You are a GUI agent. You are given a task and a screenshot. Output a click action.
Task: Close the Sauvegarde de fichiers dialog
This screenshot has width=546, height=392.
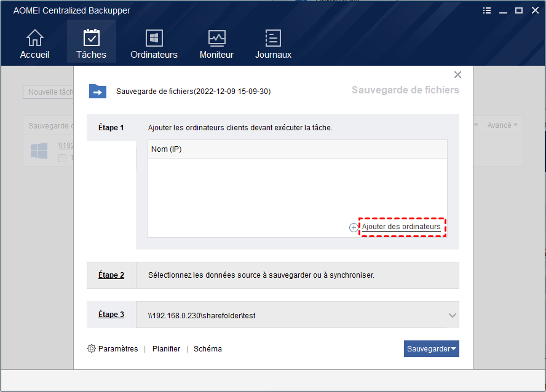(457, 75)
